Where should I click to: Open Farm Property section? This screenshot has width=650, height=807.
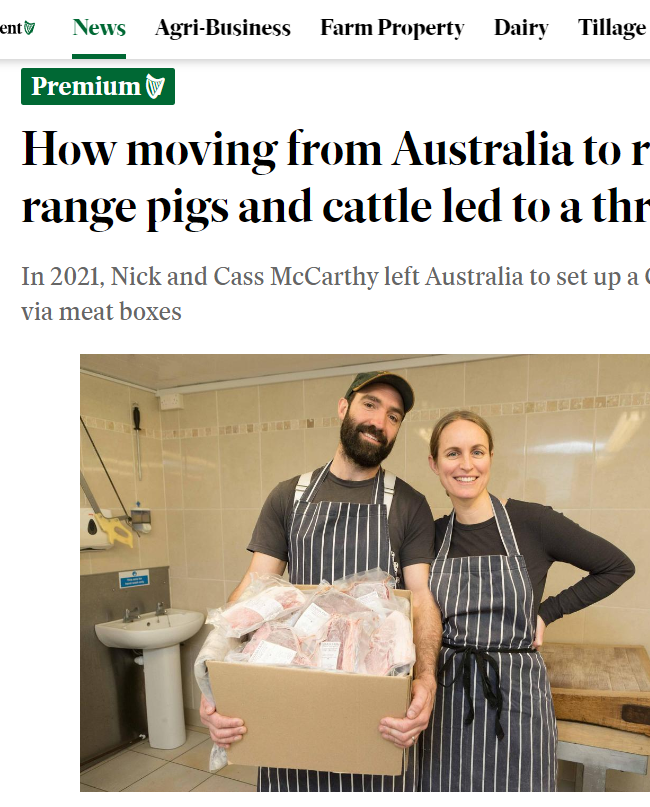point(392,28)
